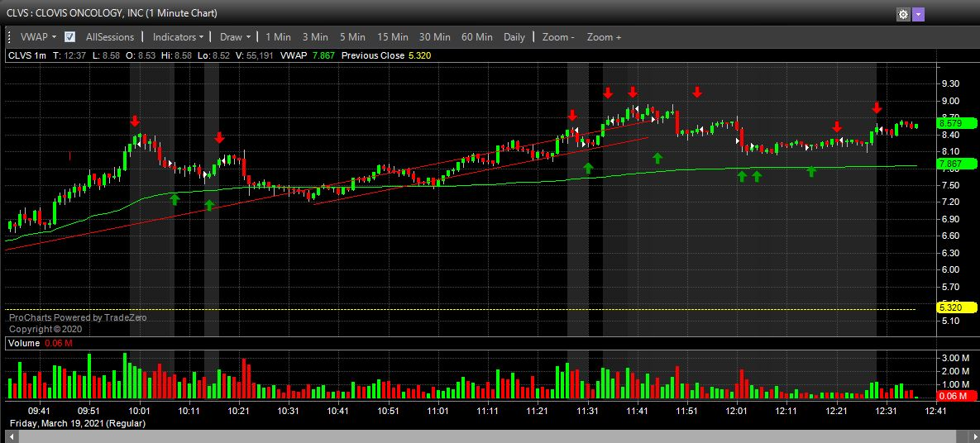This screenshot has width=980, height=443.
Task: Click the 12:41 time axis label
Action: (935, 411)
